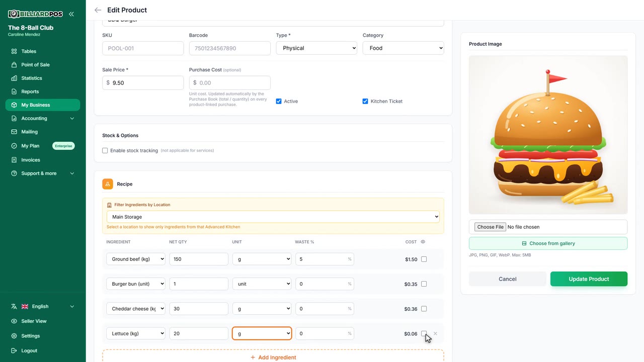The height and width of the screenshot is (362, 644).
Task: Open the English language dropdown chevron
Action: [72, 306]
